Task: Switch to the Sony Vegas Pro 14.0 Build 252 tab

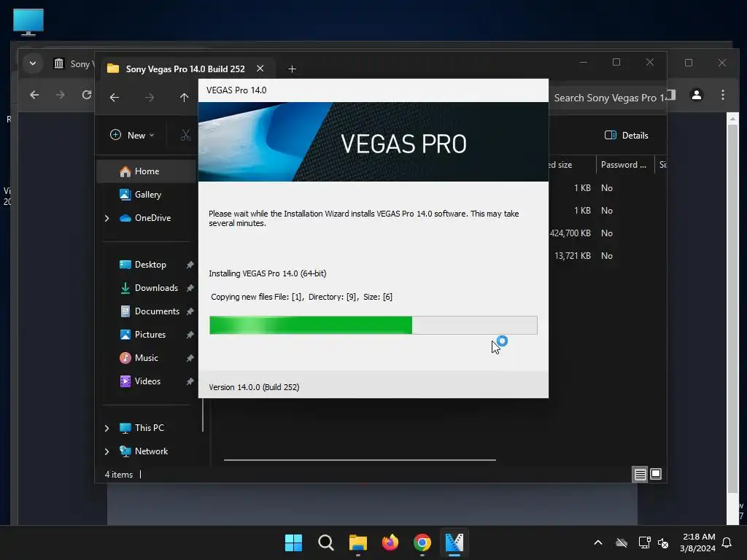Action: pyautogui.click(x=185, y=69)
